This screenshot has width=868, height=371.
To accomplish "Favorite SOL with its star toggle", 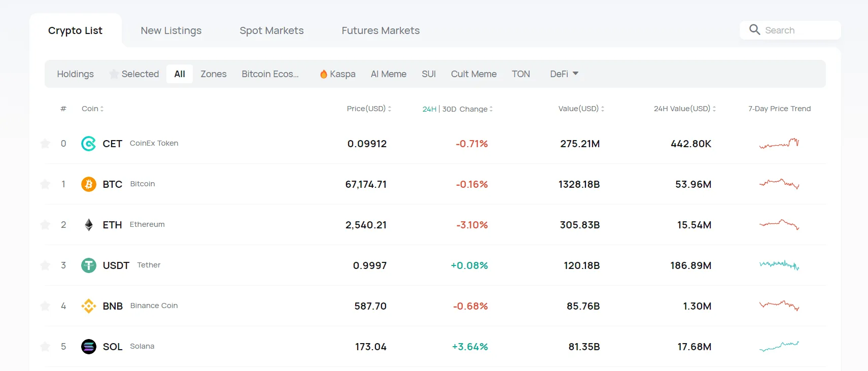I will click(x=45, y=347).
